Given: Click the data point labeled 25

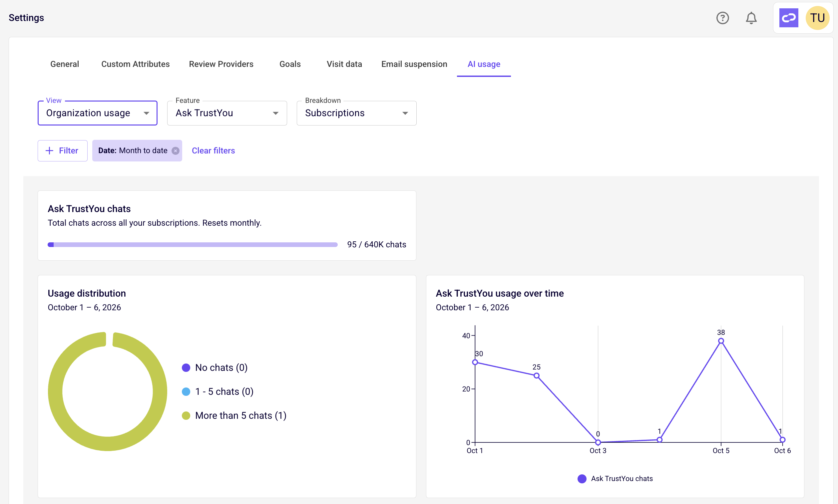Looking at the screenshot, I should pyautogui.click(x=536, y=376).
